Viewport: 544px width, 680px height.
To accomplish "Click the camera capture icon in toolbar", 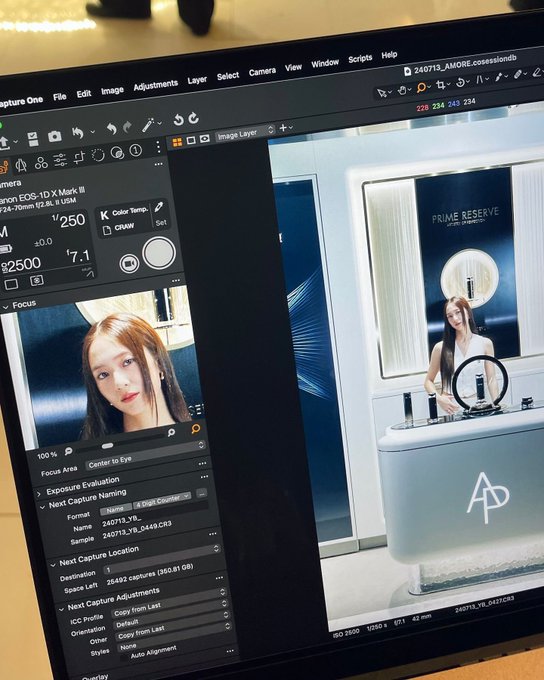I will click(x=55, y=137).
